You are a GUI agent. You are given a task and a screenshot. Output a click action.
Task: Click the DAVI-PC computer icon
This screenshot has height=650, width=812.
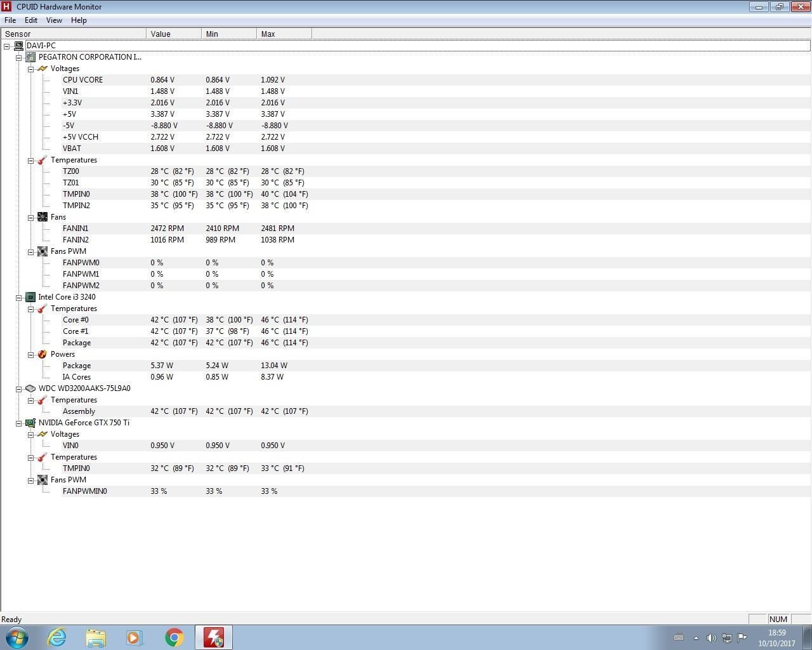point(18,46)
